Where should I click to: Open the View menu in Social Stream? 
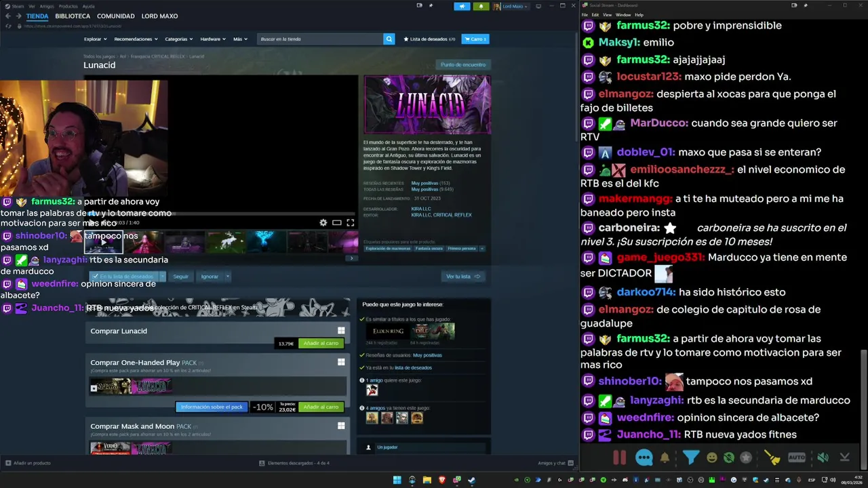(607, 14)
